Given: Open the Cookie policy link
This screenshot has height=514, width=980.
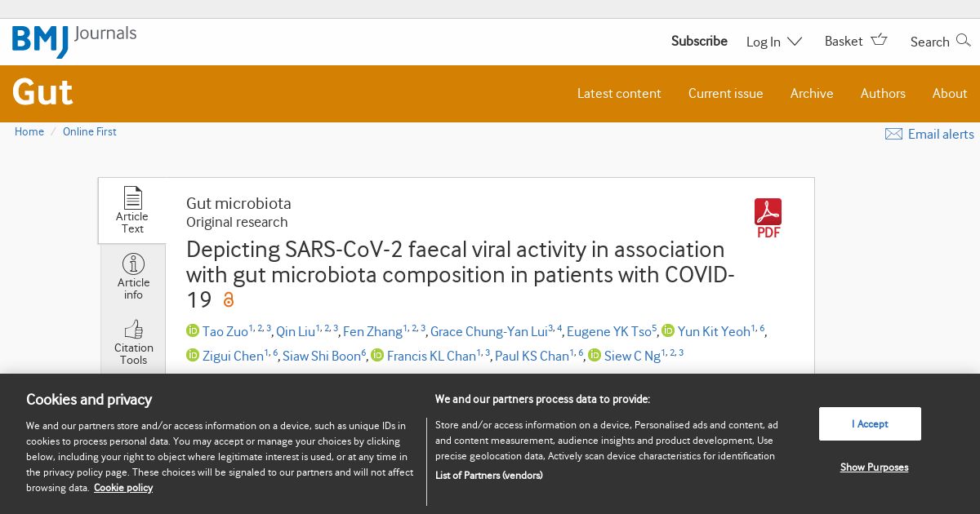Looking at the screenshot, I should coord(123,487).
